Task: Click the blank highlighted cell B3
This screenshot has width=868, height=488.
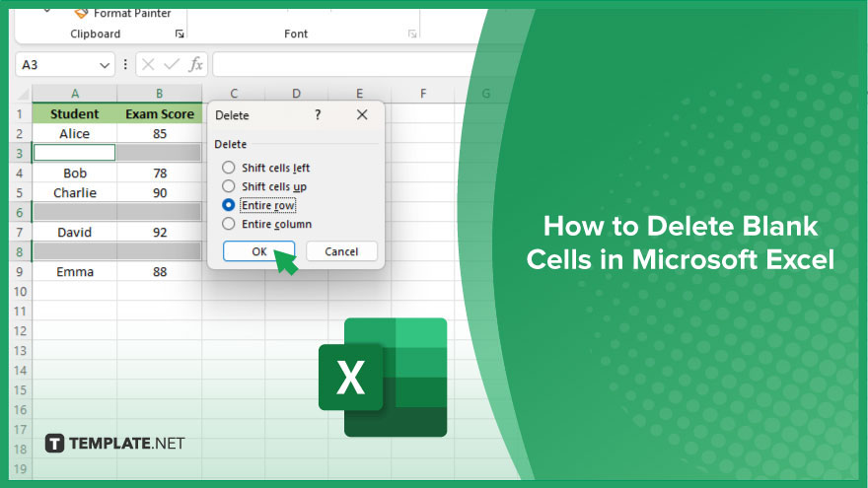Action: (160, 153)
